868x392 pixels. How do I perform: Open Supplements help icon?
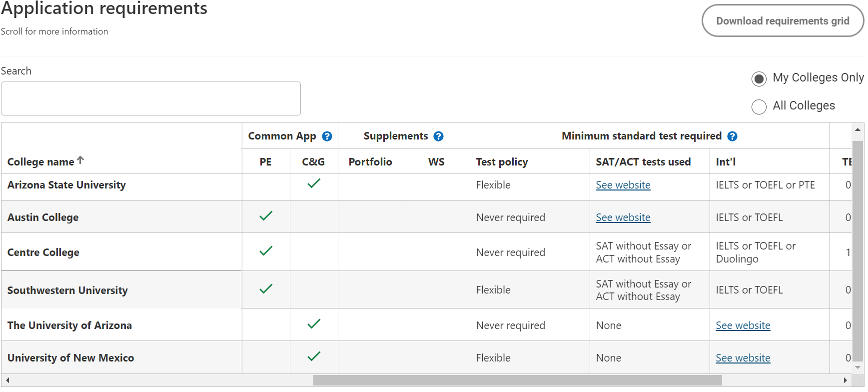[x=438, y=136]
